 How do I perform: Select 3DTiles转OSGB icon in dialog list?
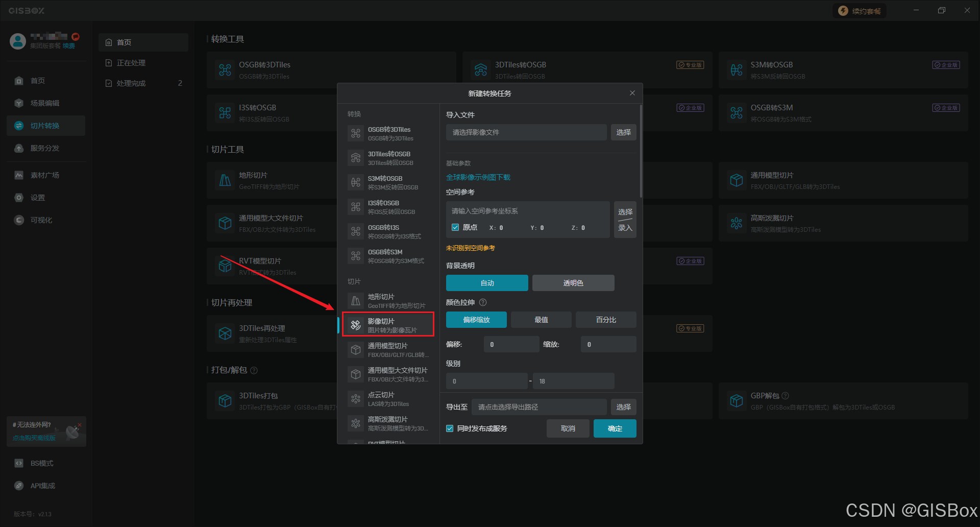tap(356, 158)
